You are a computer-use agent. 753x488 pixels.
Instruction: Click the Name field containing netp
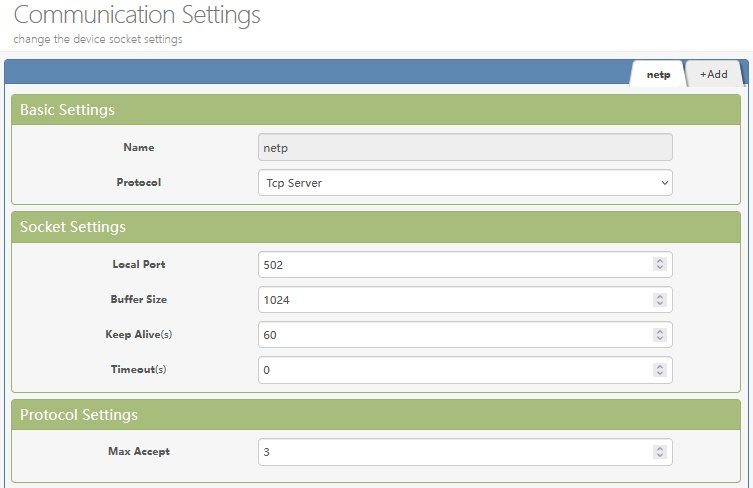(x=464, y=148)
